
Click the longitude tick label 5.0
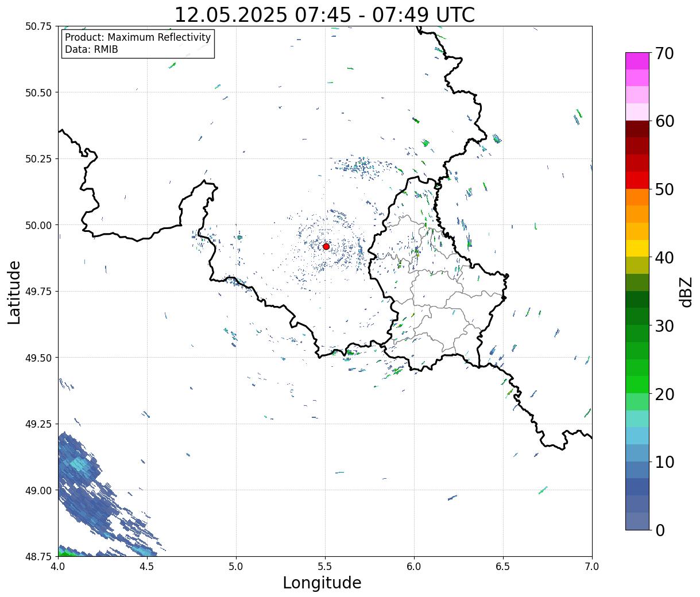tap(236, 567)
